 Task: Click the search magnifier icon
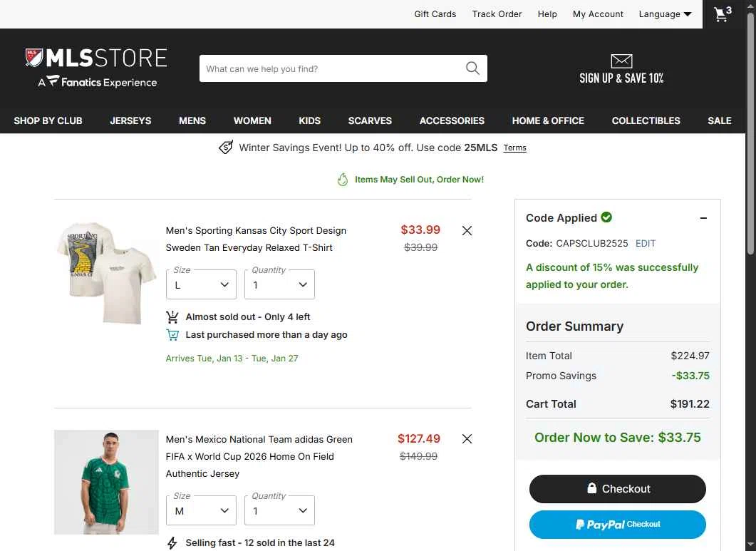pos(472,68)
